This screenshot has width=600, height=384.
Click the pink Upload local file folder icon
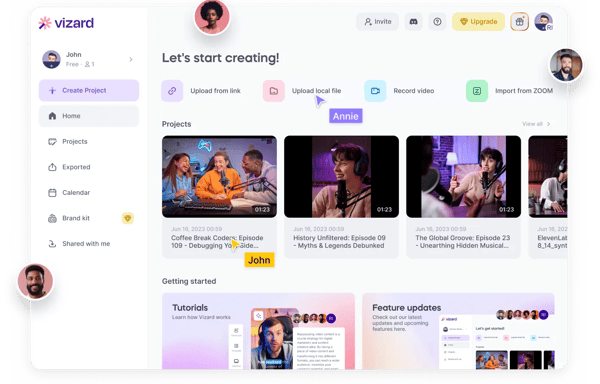[x=274, y=91]
